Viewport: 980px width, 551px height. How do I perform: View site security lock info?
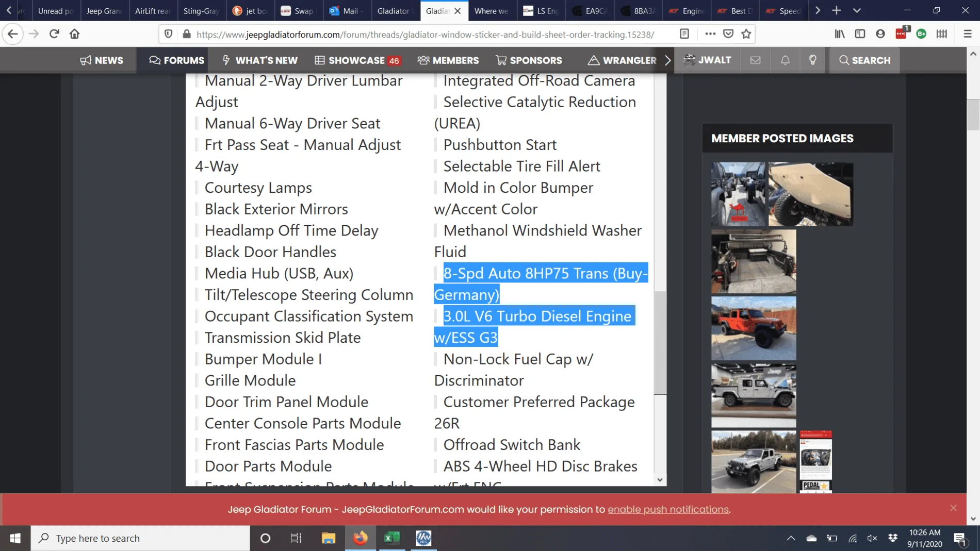[x=187, y=34]
